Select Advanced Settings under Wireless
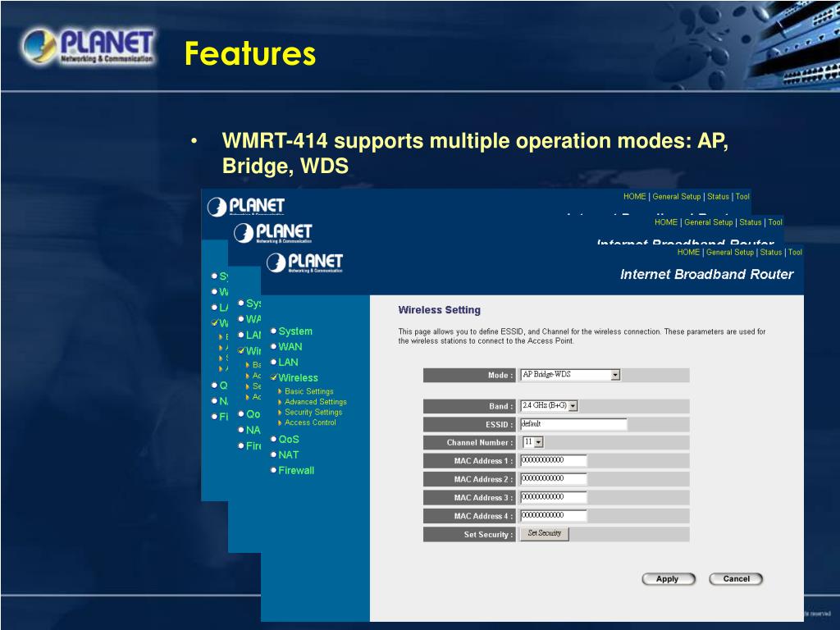 pyautogui.click(x=315, y=402)
